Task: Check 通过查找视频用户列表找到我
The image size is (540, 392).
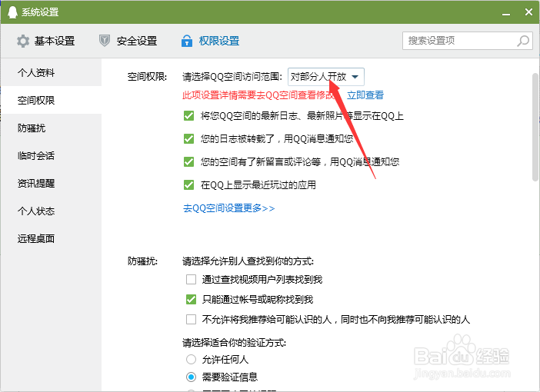Action: click(x=191, y=279)
